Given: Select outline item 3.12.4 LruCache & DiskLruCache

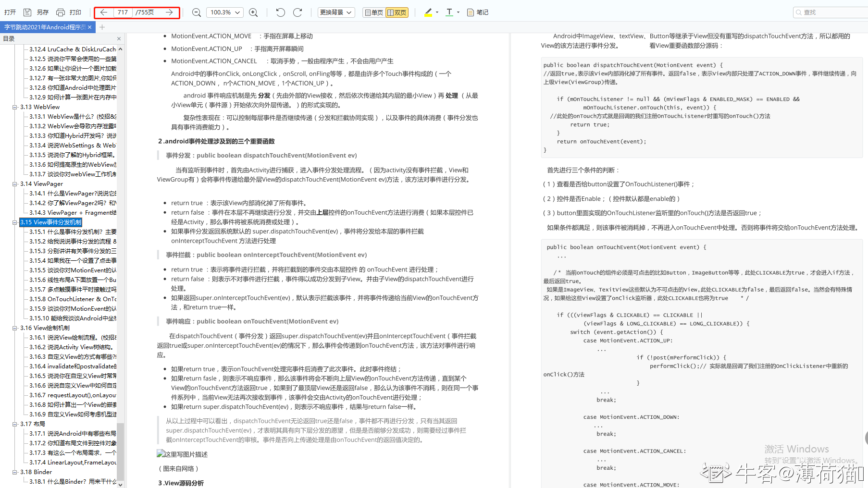Looking at the screenshot, I should 73,49.
